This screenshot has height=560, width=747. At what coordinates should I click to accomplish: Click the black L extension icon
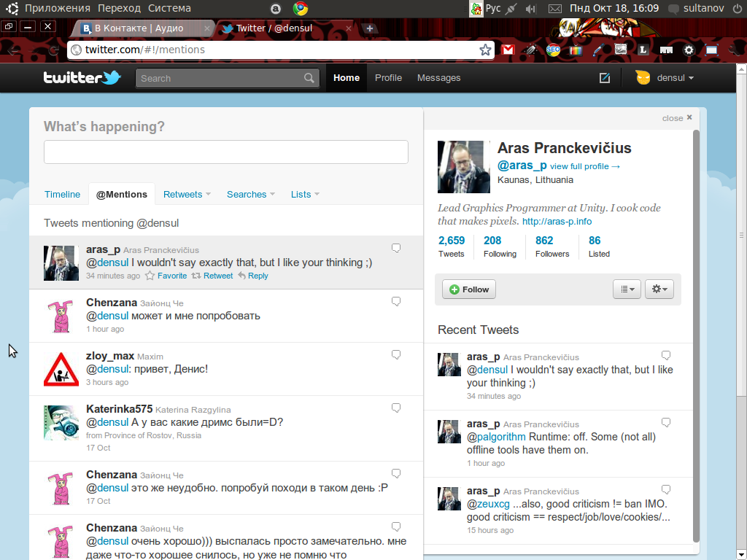[x=643, y=50]
